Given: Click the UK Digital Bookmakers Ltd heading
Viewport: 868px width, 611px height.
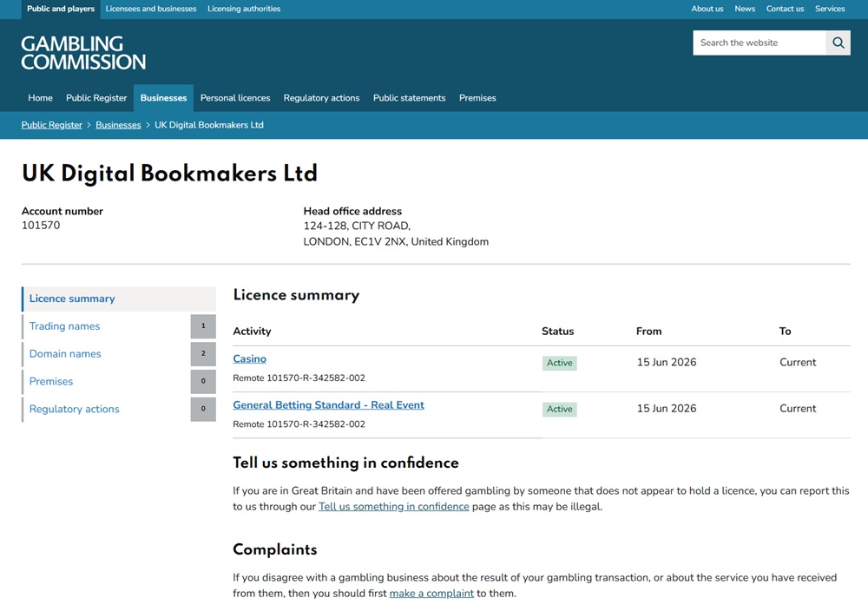Looking at the screenshot, I should coord(169,174).
